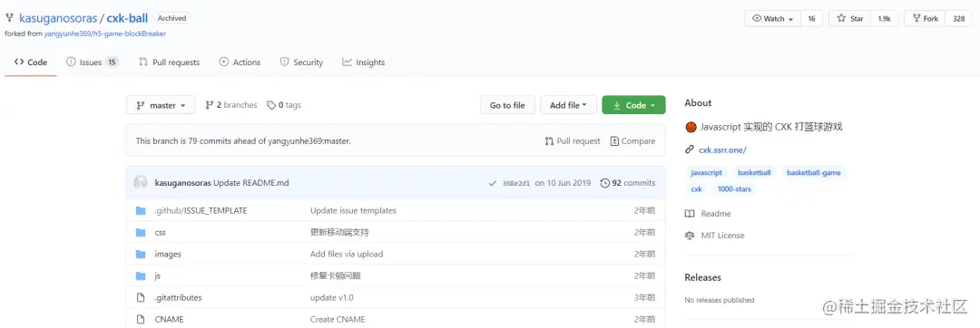View the 0 tags link
Viewport: 980px width, 328px height.
(284, 105)
